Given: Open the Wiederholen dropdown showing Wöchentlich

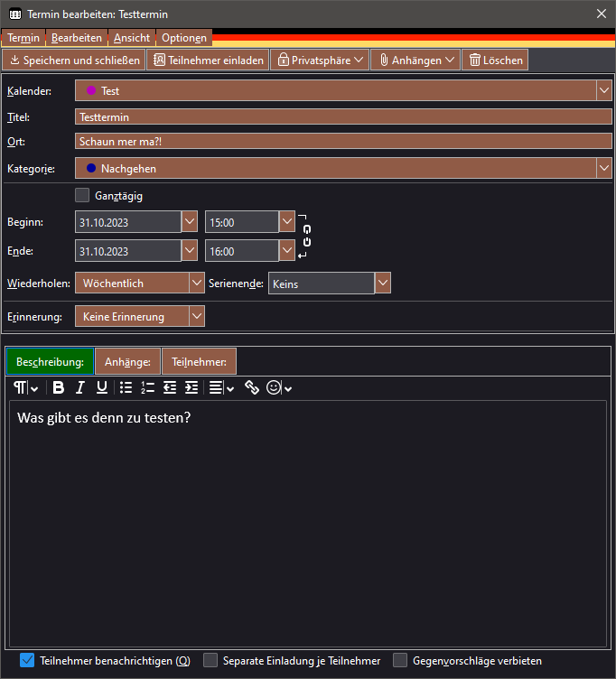Looking at the screenshot, I should 139,284.
